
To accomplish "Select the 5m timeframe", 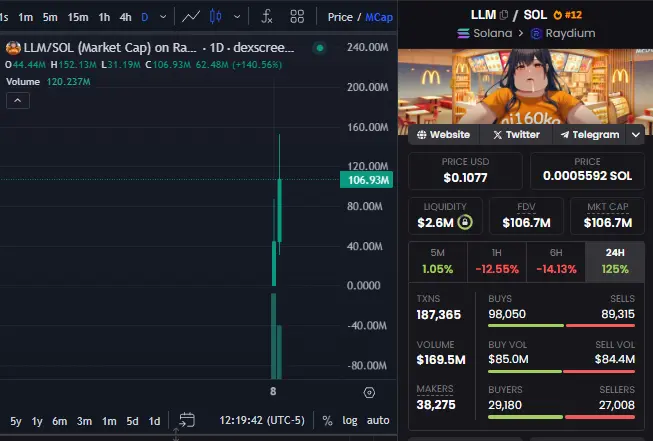I will coord(50,17).
